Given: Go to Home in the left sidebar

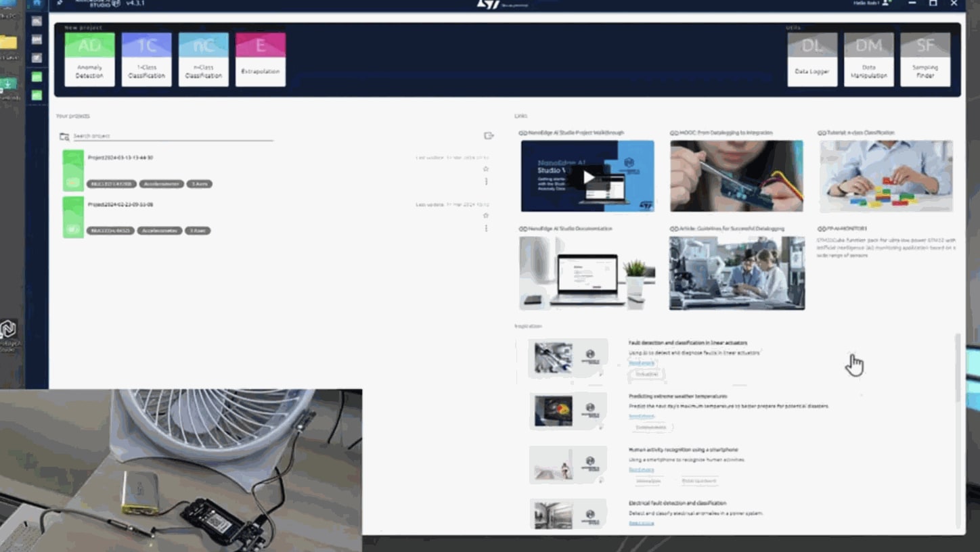Looking at the screenshot, I should point(37,3).
